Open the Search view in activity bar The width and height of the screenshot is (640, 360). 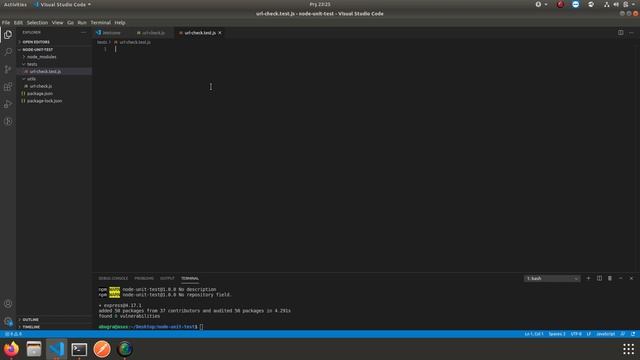(8, 52)
